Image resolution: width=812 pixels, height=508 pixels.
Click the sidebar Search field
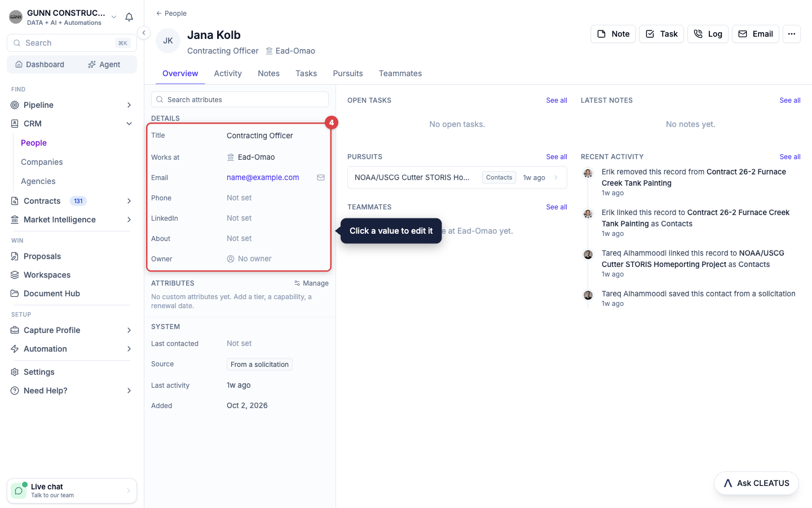pyautogui.click(x=72, y=43)
